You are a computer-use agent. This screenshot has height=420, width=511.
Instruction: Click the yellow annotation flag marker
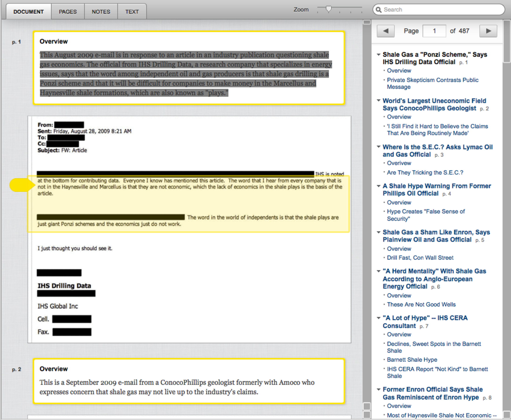(22, 185)
